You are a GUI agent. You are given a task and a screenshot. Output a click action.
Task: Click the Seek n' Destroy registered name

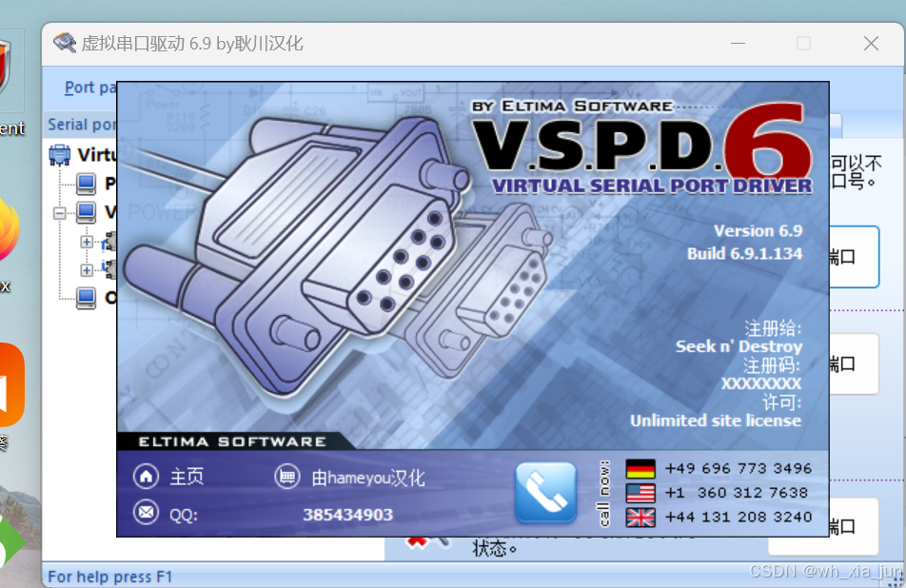739,346
